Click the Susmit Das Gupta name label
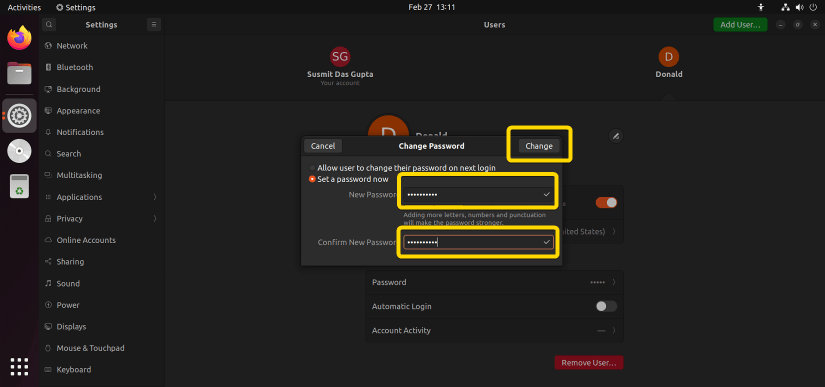The height and width of the screenshot is (387, 825). tap(340, 74)
